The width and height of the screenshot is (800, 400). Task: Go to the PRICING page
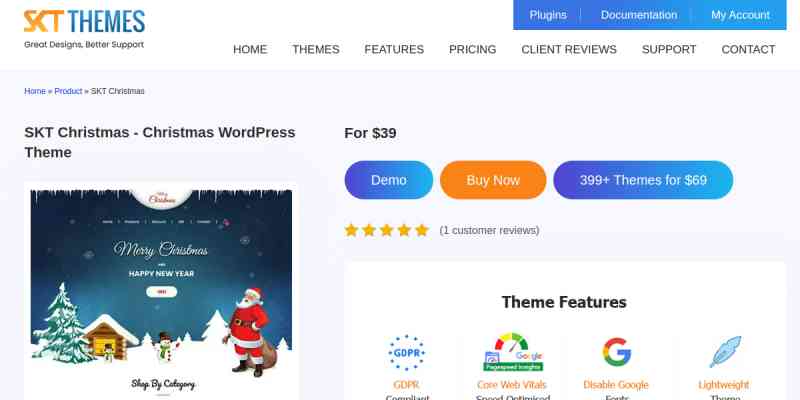point(472,49)
